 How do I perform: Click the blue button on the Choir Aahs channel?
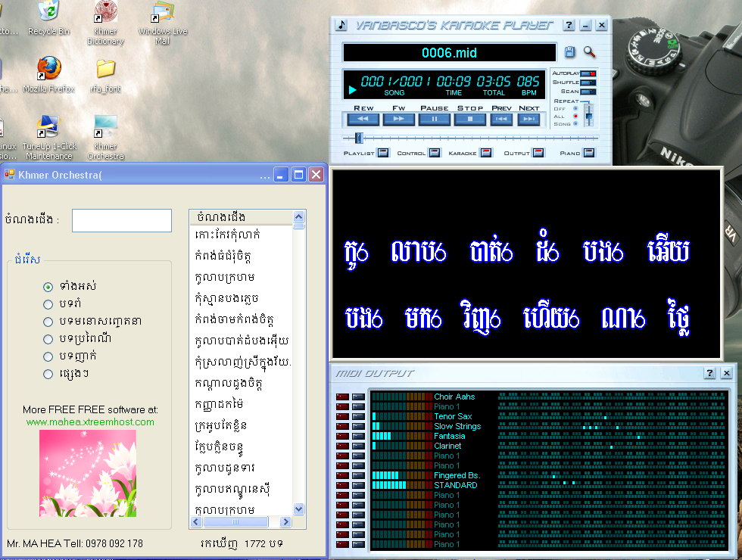[358, 397]
